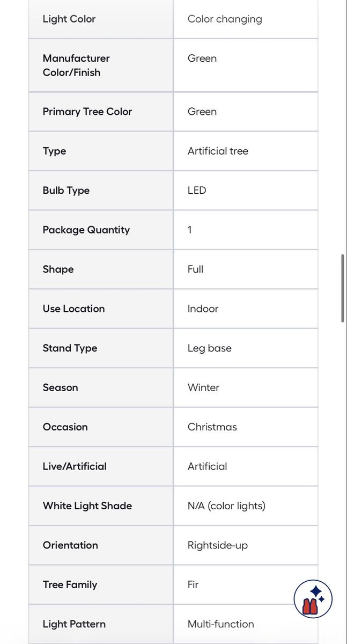Select the LED bulb value
The image size is (347, 644).
[x=197, y=191]
